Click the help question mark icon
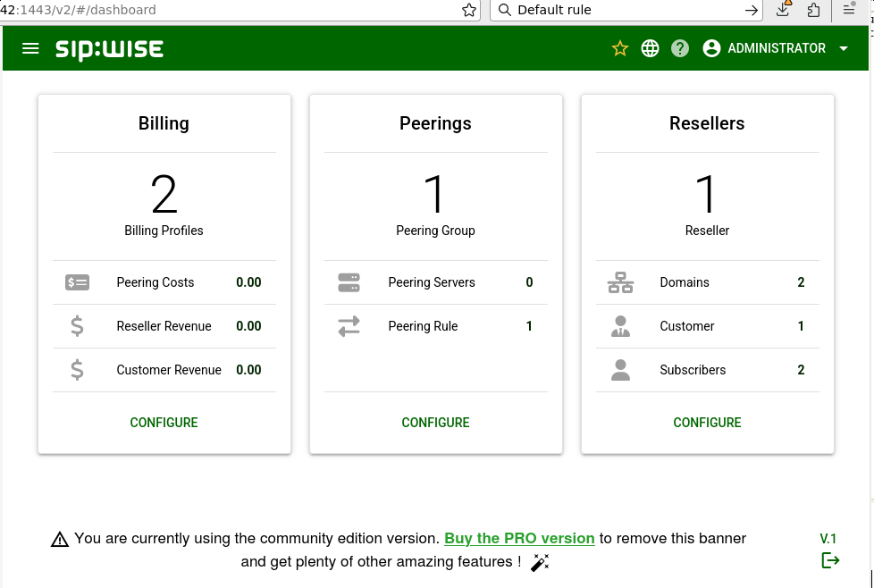 click(x=680, y=48)
